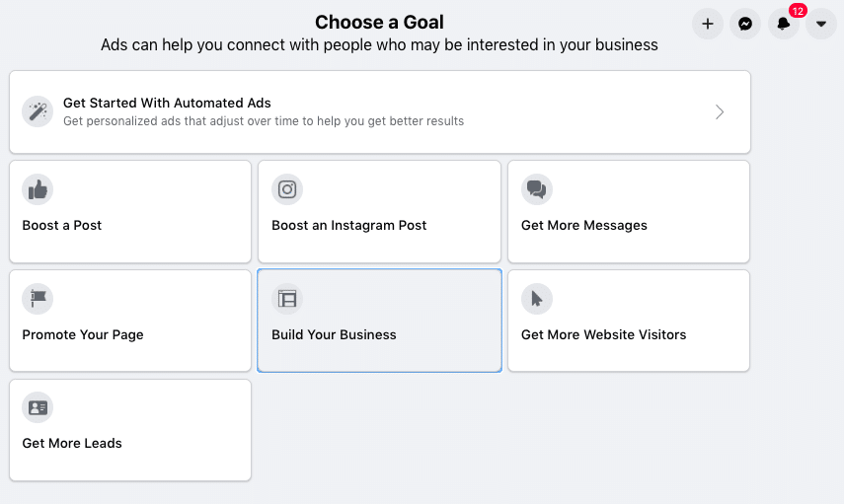Select the Get Started With Automated Ads title
844x504 pixels.
click(x=167, y=103)
